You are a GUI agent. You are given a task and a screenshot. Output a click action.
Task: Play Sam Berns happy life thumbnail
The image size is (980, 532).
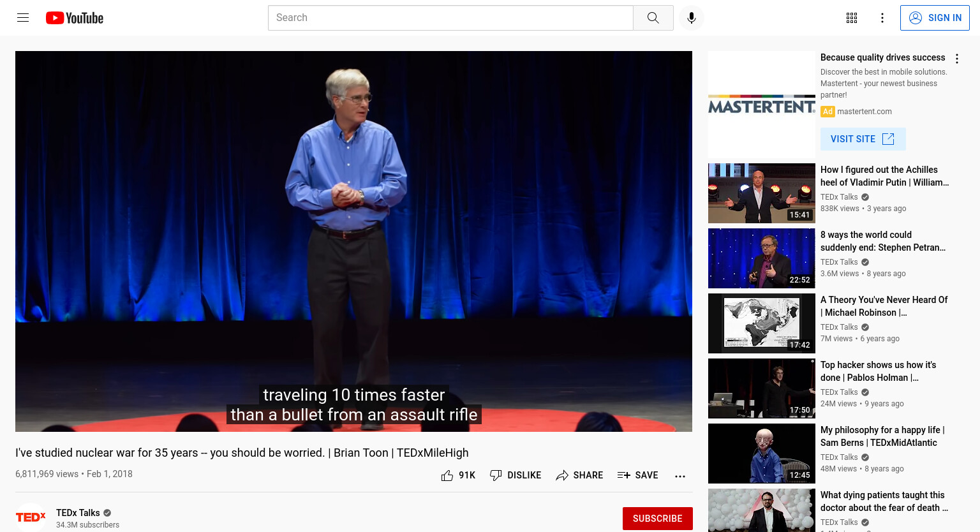point(761,454)
